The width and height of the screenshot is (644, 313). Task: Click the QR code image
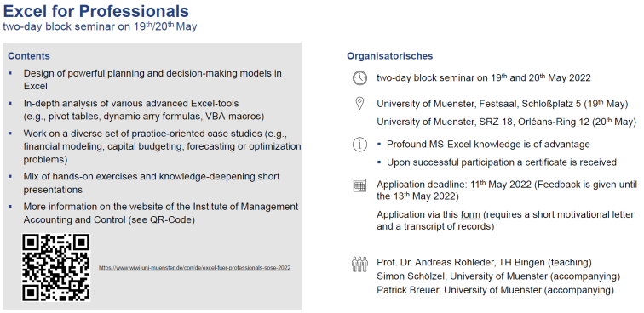click(56, 267)
